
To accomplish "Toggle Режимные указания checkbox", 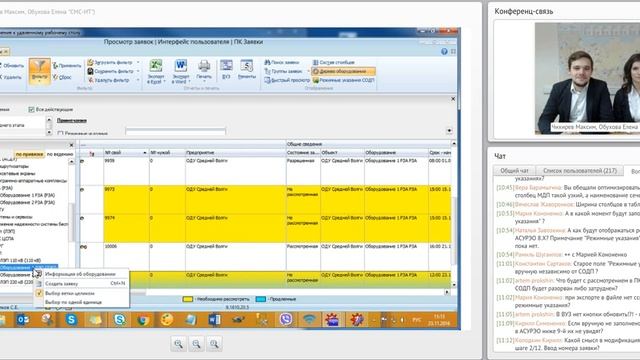I will click(x=60, y=133).
